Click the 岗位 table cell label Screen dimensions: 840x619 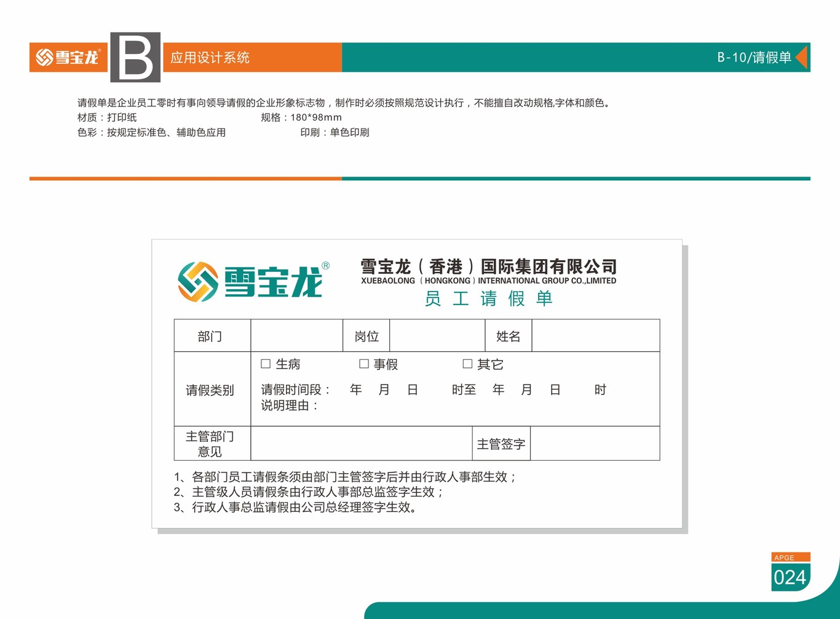(x=367, y=337)
